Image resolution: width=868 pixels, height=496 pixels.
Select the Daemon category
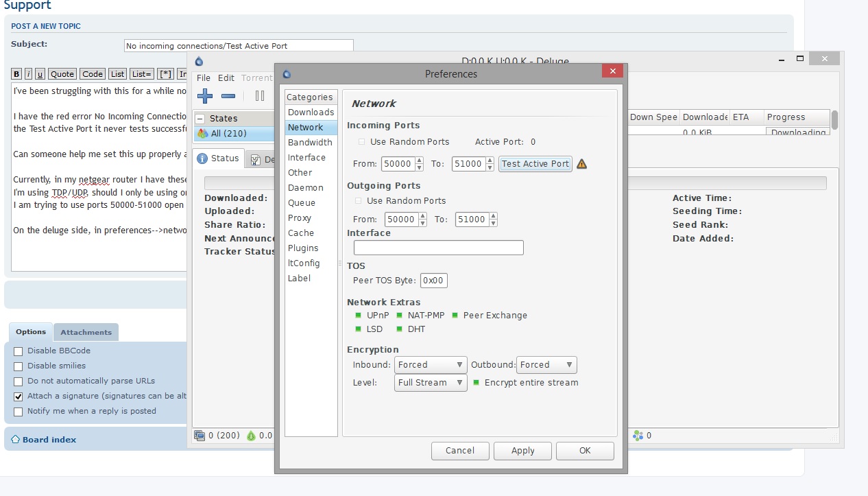311,188
